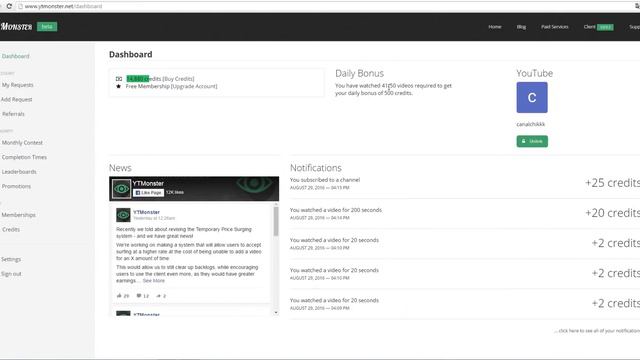This screenshot has width=640, height=360.
Task: Open Client in the top navigation
Action: coord(589,27)
